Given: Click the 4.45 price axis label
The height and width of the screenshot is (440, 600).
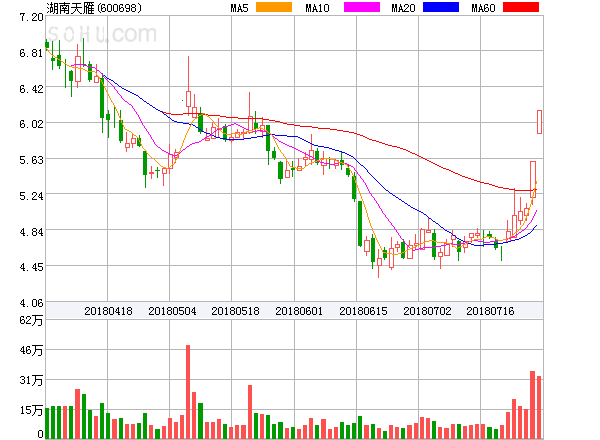Looking at the screenshot, I should (x=31, y=267).
